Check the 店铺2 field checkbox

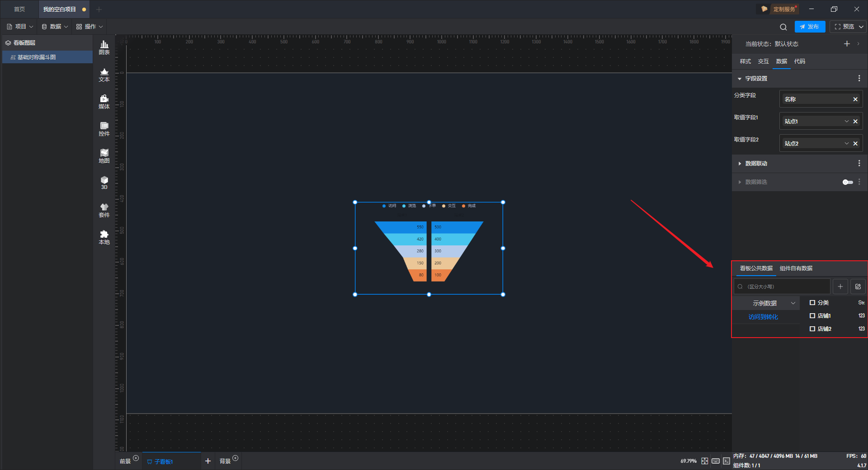click(x=812, y=329)
